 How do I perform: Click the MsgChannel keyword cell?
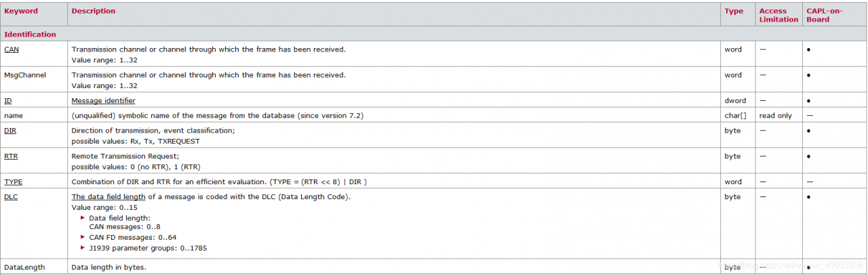click(x=35, y=79)
